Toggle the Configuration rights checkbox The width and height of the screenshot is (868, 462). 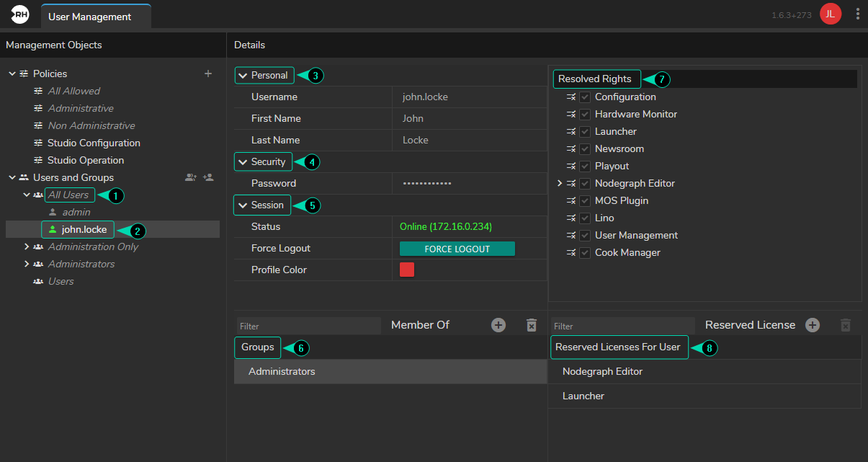point(585,97)
